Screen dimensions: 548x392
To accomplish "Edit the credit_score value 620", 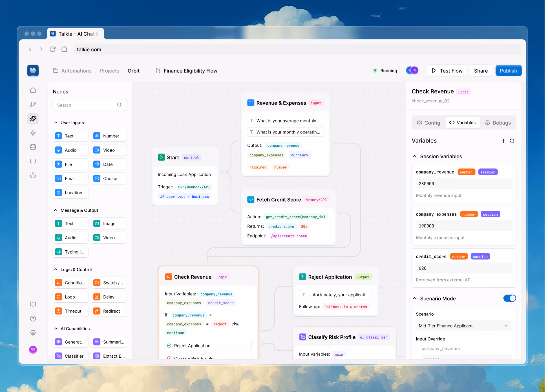I will [x=464, y=268].
